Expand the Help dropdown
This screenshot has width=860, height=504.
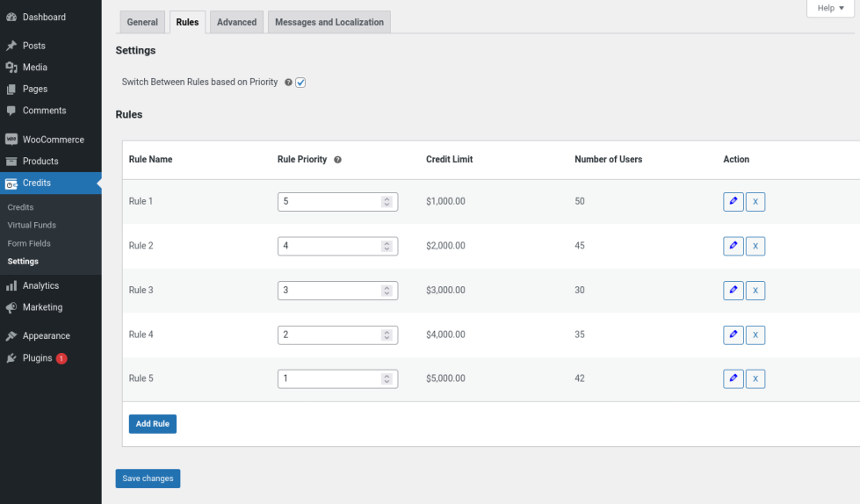[x=830, y=8]
